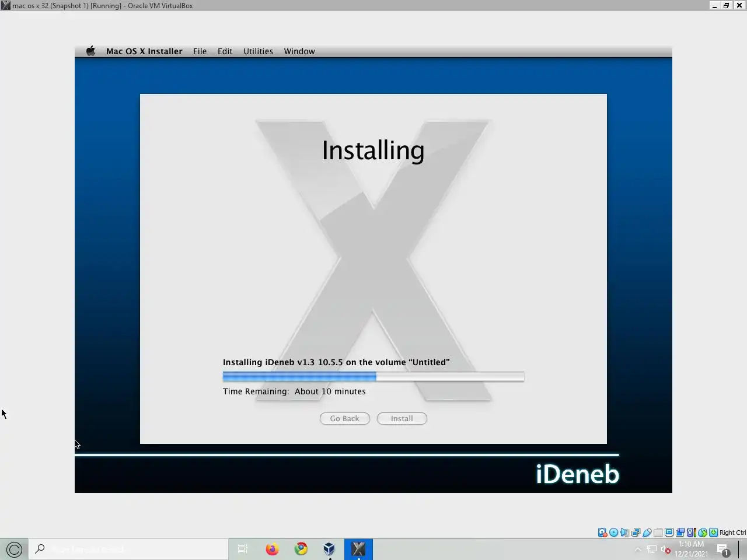Click the keyboard capture indicator icon
This screenshot has height=560, width=747.
point(713,533)
